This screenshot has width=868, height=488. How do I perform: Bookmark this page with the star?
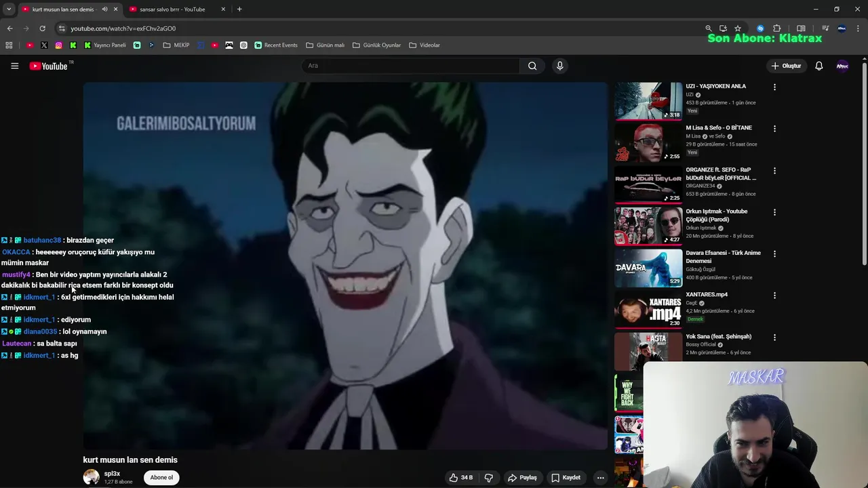[738, 28]
